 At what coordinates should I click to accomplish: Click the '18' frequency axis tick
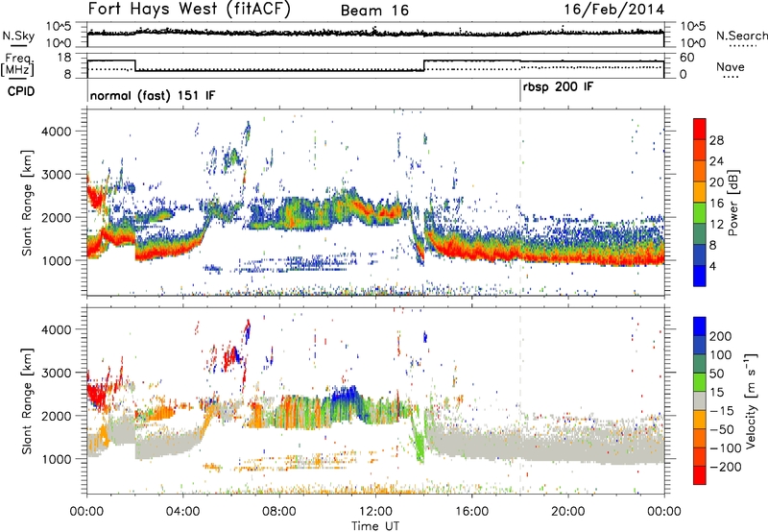[x=64, y=58]
